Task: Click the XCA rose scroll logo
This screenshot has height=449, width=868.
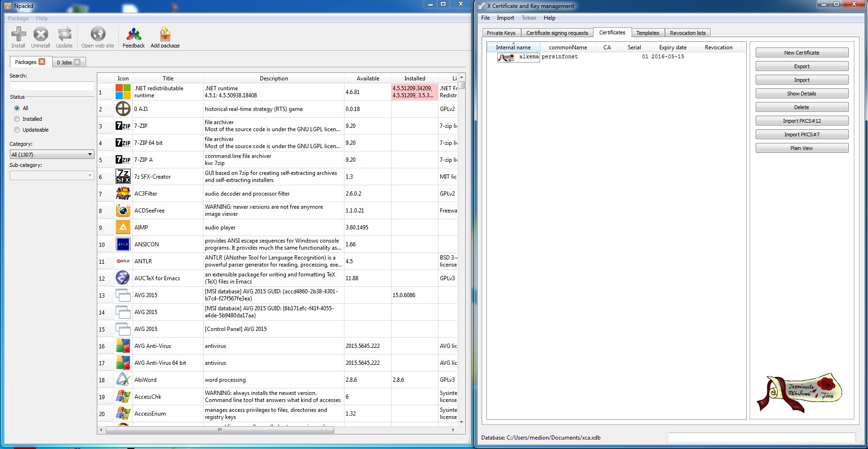Action: [799, 393]
